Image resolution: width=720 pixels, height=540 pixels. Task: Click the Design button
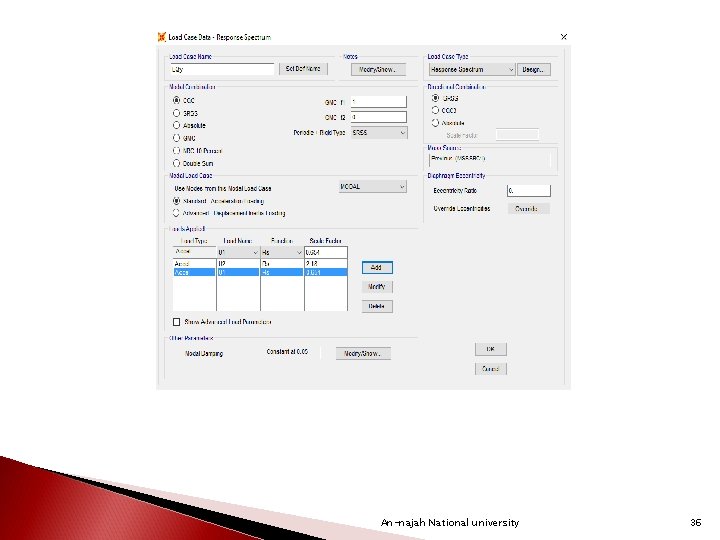(x=534, y=69)
